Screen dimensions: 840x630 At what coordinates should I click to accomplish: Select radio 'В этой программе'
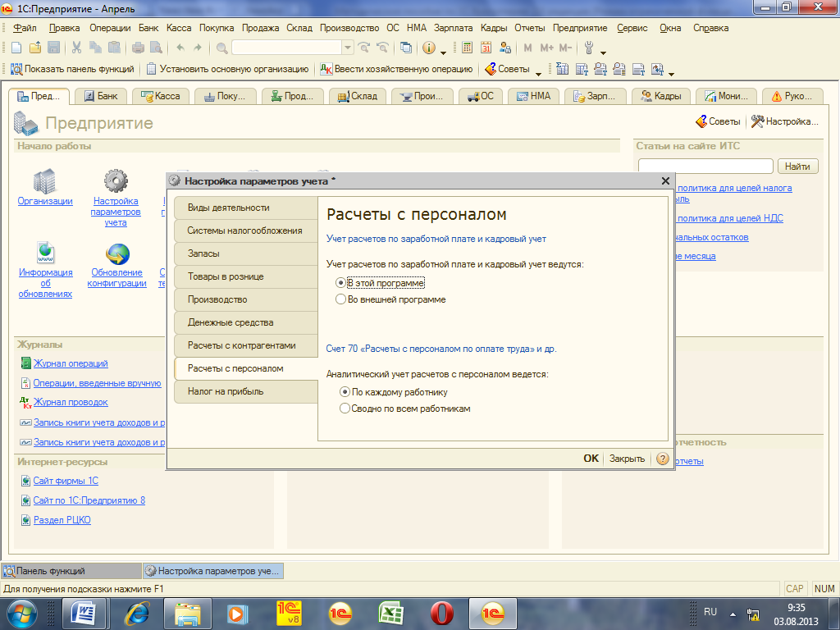[x=340, y=283]
